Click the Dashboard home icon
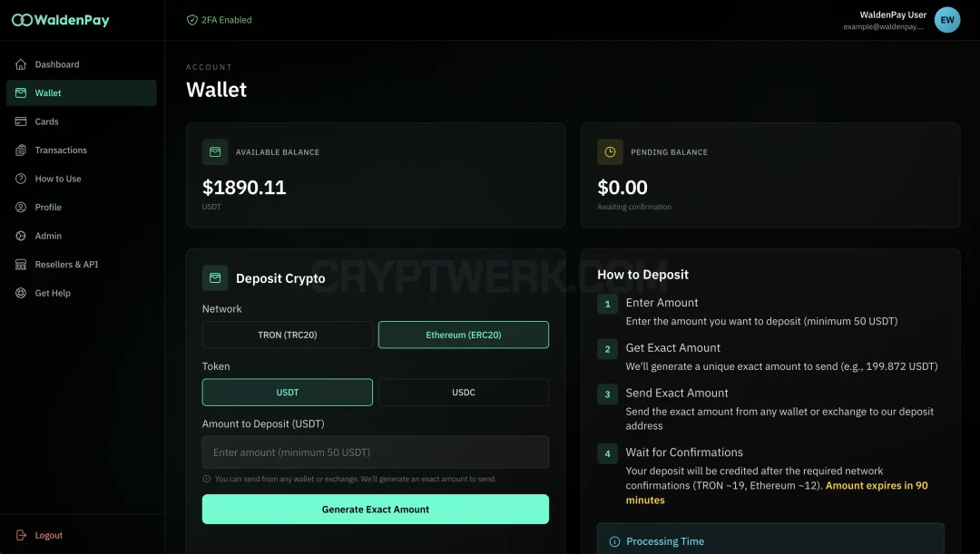The width and height of the screenshot is (980, 554). [x=21, y=64]
